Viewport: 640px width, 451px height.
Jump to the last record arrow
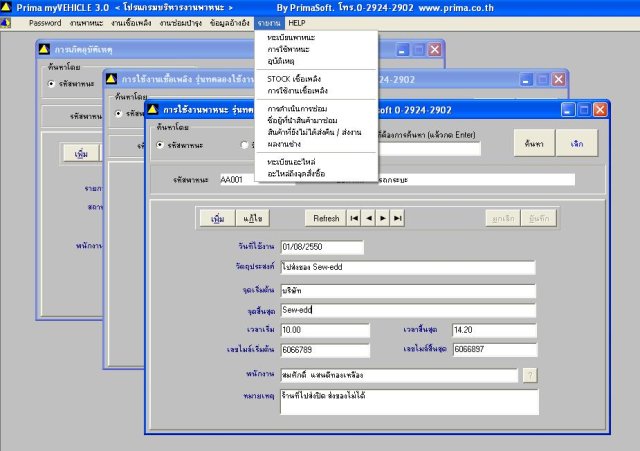click(397, 218)
